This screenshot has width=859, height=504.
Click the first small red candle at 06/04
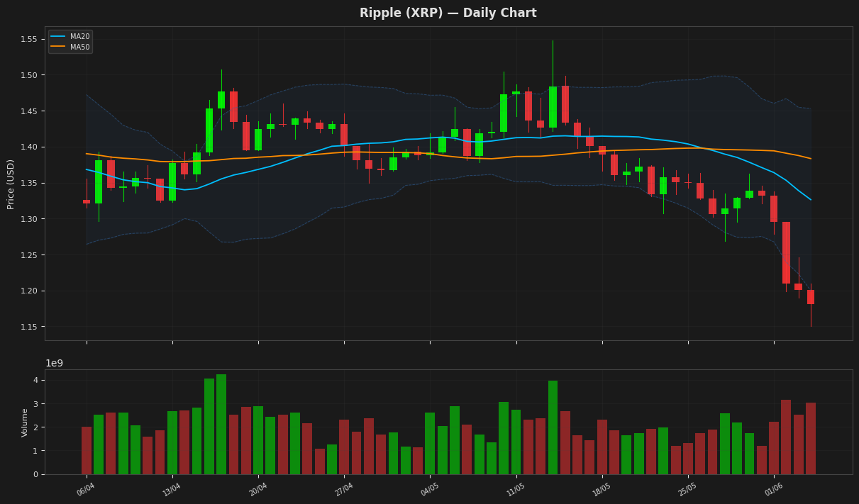tap(87, 201)
